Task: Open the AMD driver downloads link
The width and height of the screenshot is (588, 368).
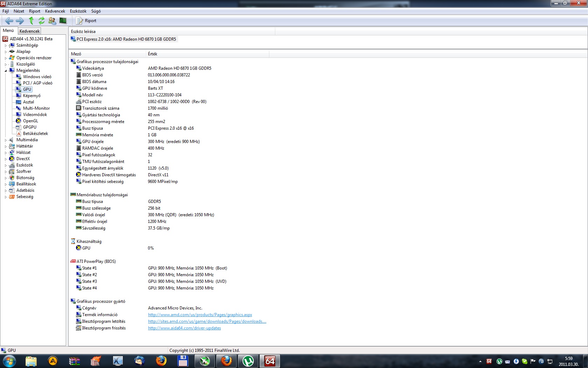Action: 207,321
